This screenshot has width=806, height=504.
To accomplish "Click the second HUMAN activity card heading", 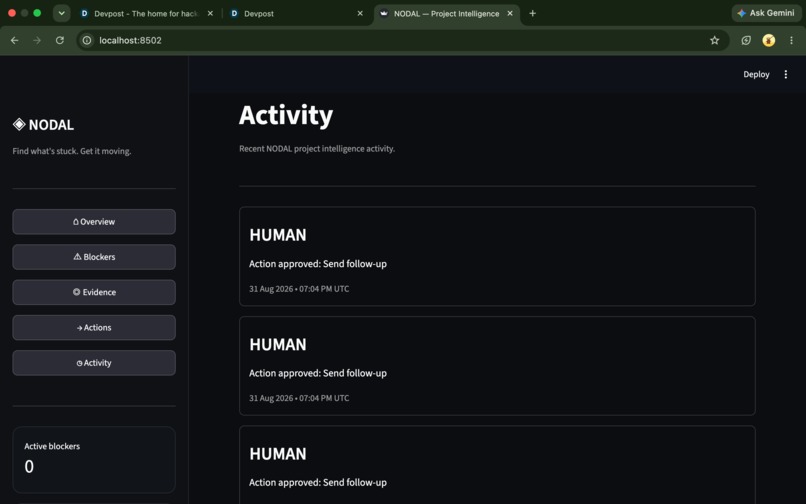I will pyautogui.click(x=278, y=345).
